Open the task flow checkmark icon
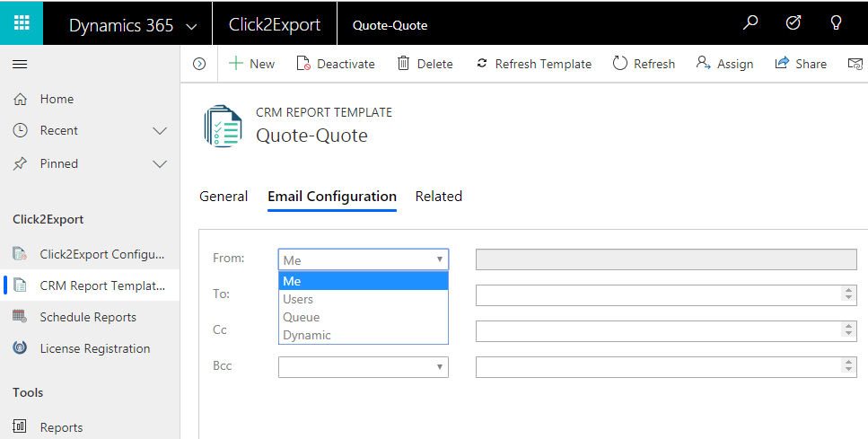Screen dimensions: 868x439 tap(793, 22)
